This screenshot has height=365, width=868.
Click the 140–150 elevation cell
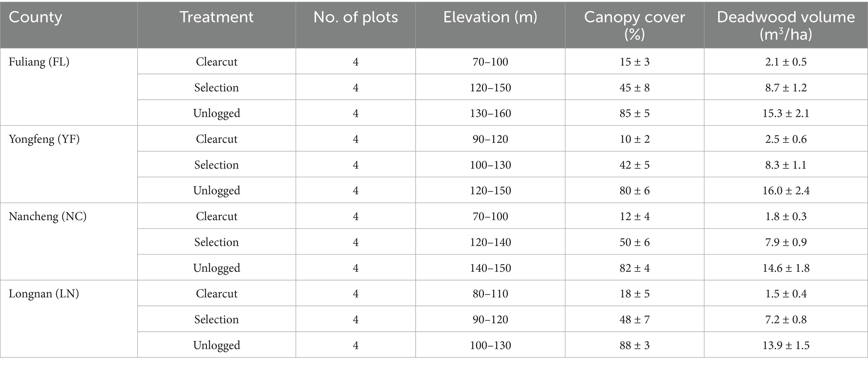coord(490,268)
